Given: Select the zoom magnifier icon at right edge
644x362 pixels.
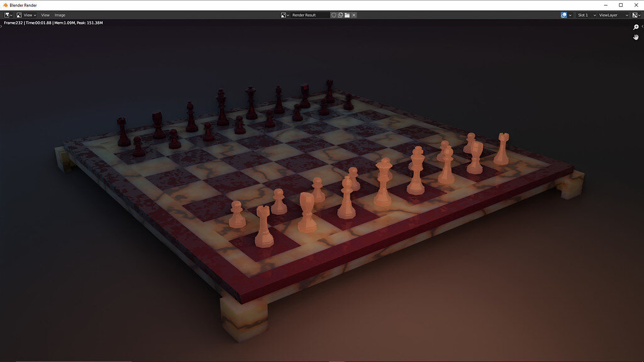Looking at the screenshot, I should tap(635, 27).
